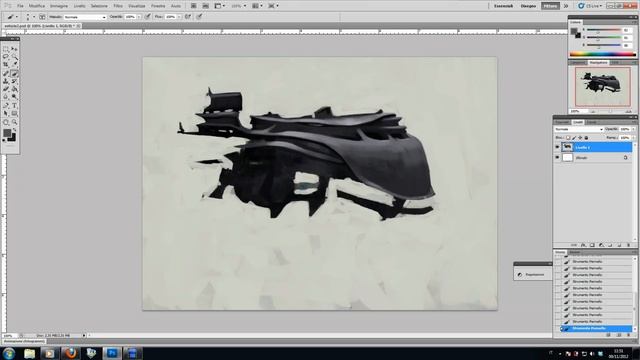Image resolution: width=640 pixels, height=360 pixels.
Task: Open the Modifica menu
Action: (37, 6)
